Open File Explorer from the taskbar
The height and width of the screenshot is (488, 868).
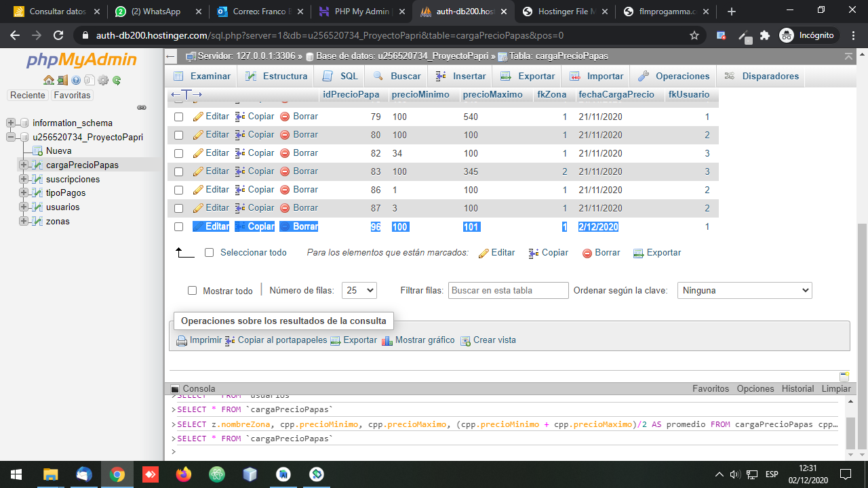(x=51, y=474)
